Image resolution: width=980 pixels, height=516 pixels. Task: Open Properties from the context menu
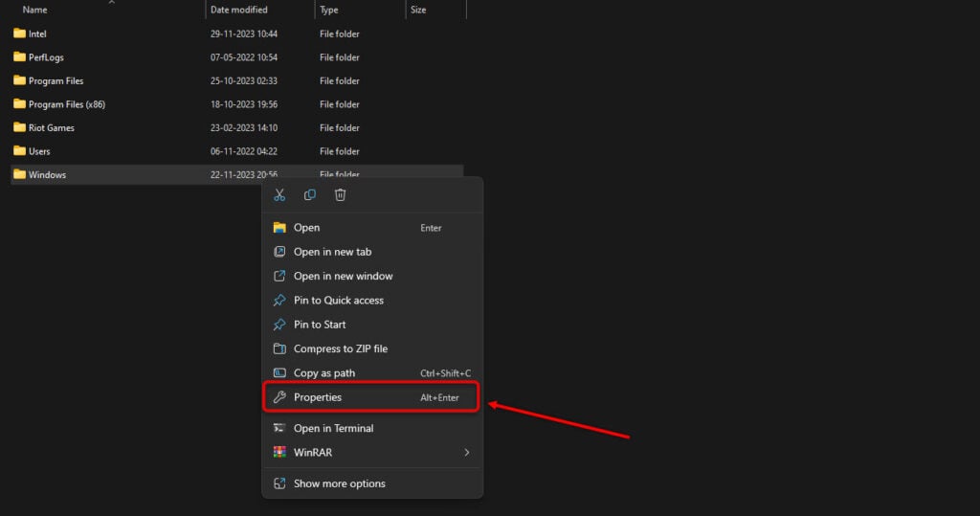coord(372,397)
